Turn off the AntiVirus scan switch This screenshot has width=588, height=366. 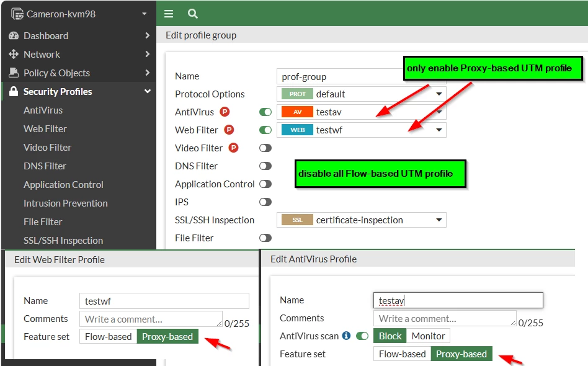362,336
